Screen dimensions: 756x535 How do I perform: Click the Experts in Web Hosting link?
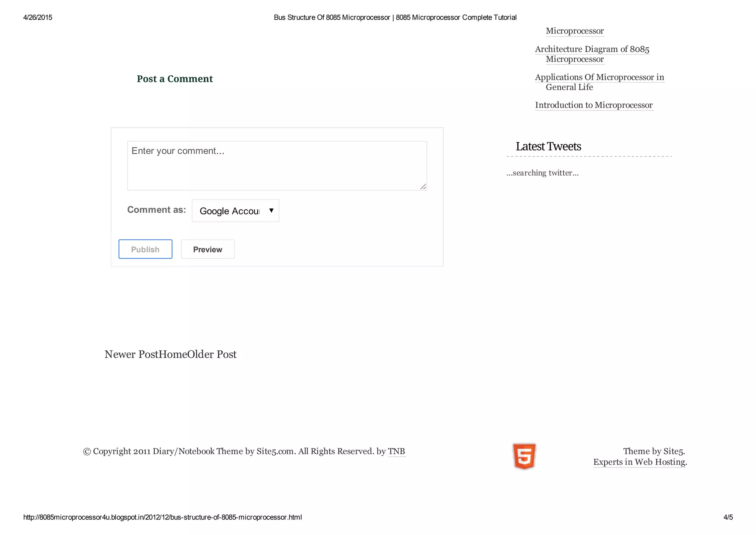point(640,462)
